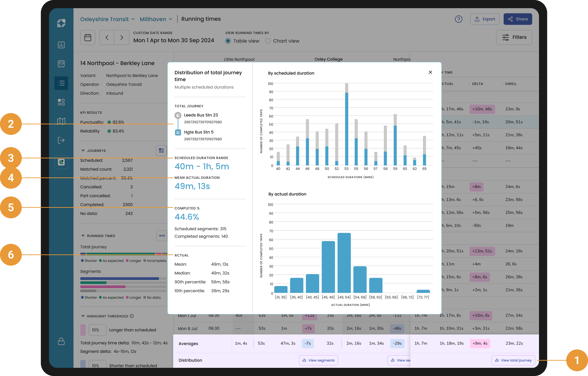Image resolution: width=588 pixels, height=376 pixels.
Task: Select the Chart view radio button
Action: pos(268,41)
